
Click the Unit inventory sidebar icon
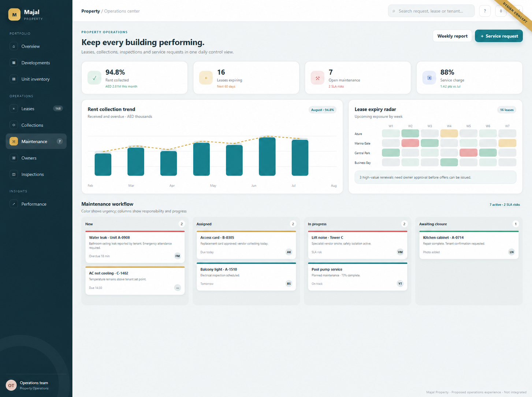coord(14,79)
